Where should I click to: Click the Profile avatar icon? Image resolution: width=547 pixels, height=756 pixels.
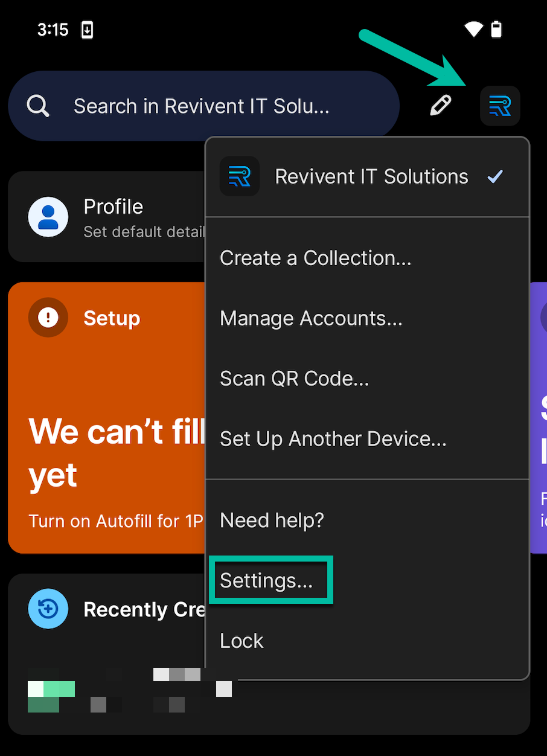point(48,217)
